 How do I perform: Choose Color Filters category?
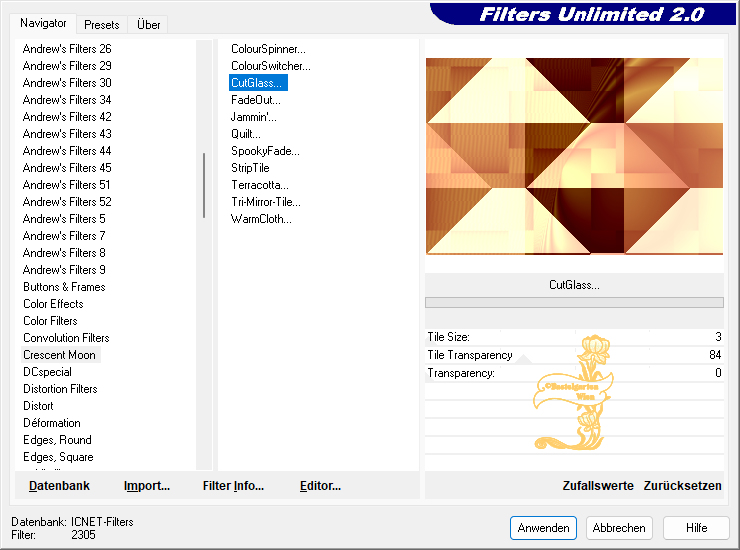pos(50,321)
